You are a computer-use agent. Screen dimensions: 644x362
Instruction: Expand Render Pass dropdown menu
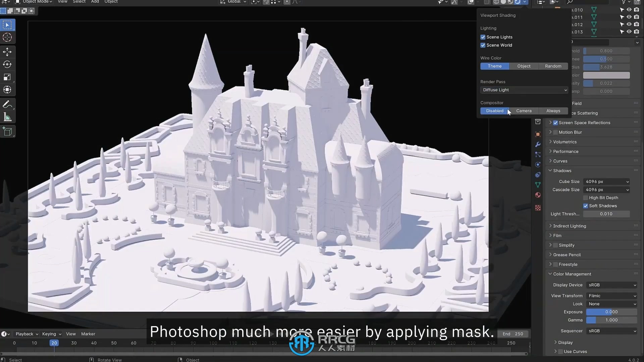524,90
